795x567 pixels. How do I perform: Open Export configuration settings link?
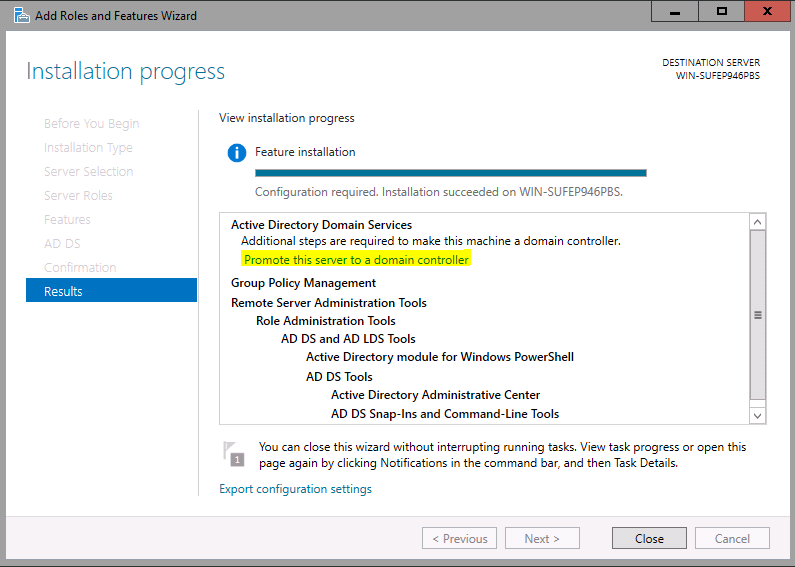click(295, 489)
